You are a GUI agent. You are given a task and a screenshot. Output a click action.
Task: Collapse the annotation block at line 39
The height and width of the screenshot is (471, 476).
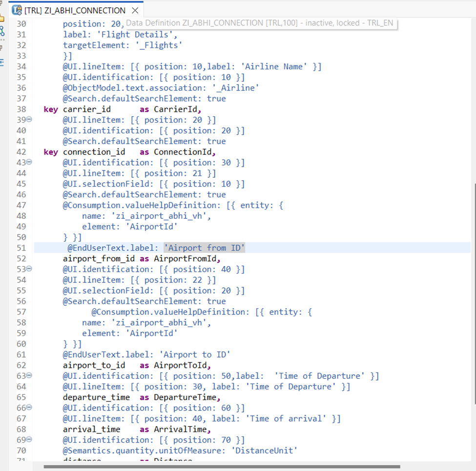29,120
